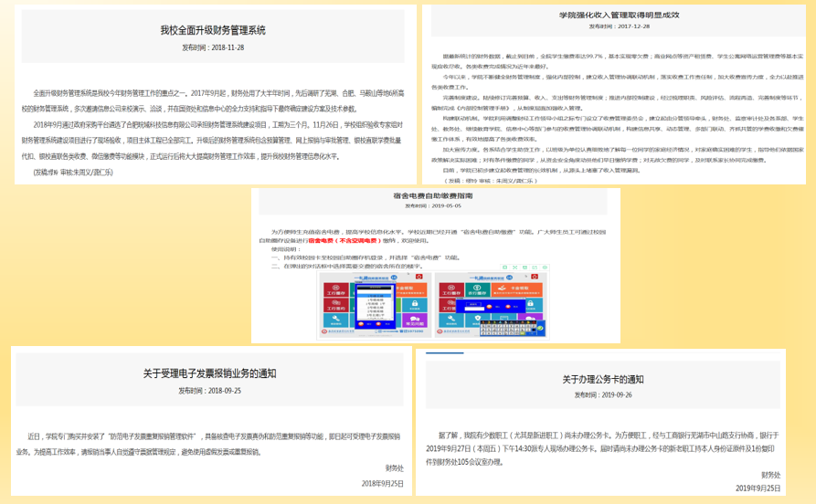Click publish date 2017-12-28

(633, 26)
